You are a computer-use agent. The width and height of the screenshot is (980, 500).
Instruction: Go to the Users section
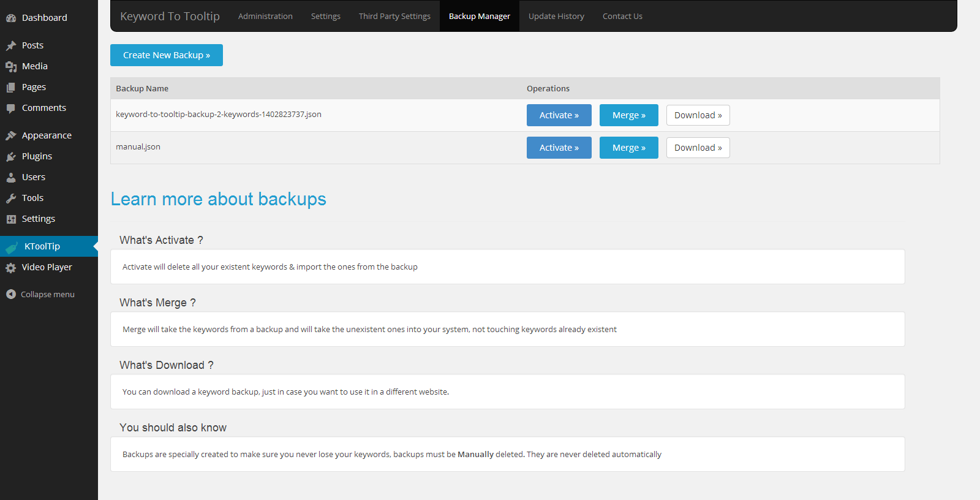[x=49, y=177]
